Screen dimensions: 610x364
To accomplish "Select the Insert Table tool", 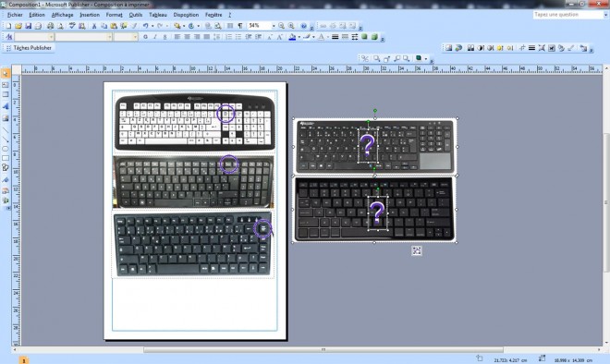I will 6,95.
